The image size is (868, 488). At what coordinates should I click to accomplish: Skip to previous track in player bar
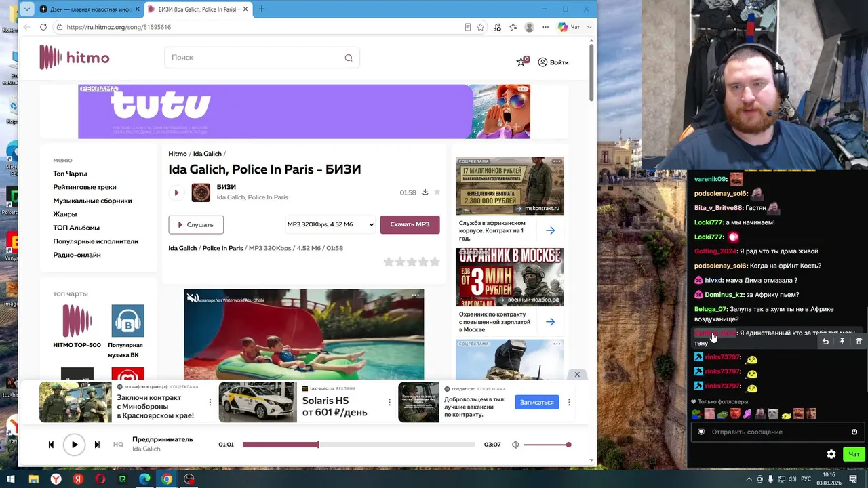[x=51, y=445]
